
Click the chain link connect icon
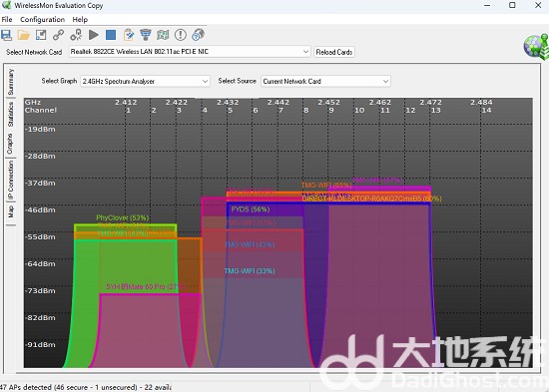click(x=58, y=35)
